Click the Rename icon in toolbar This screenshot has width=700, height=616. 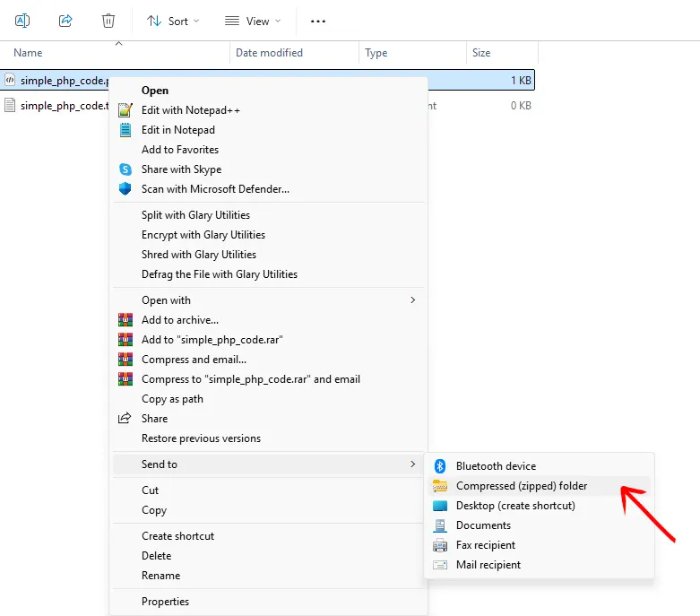tap(22, 20)
